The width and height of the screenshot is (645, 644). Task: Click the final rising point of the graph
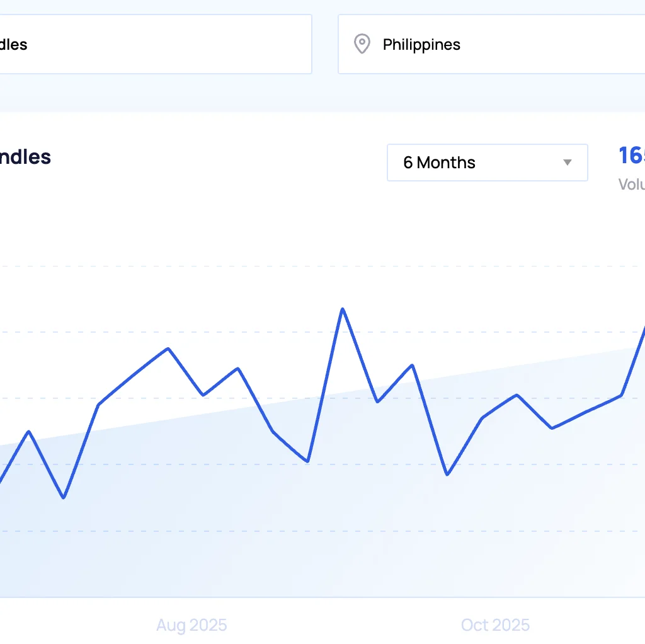642,329
